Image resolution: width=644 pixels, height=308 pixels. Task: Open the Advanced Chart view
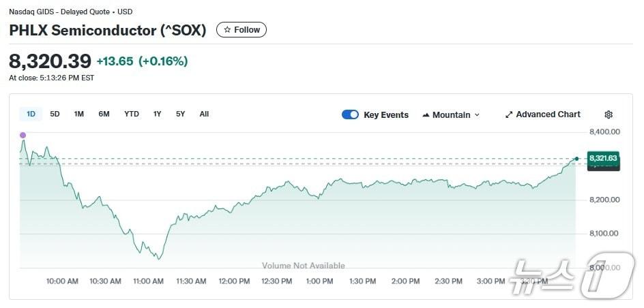click(542, 114)
